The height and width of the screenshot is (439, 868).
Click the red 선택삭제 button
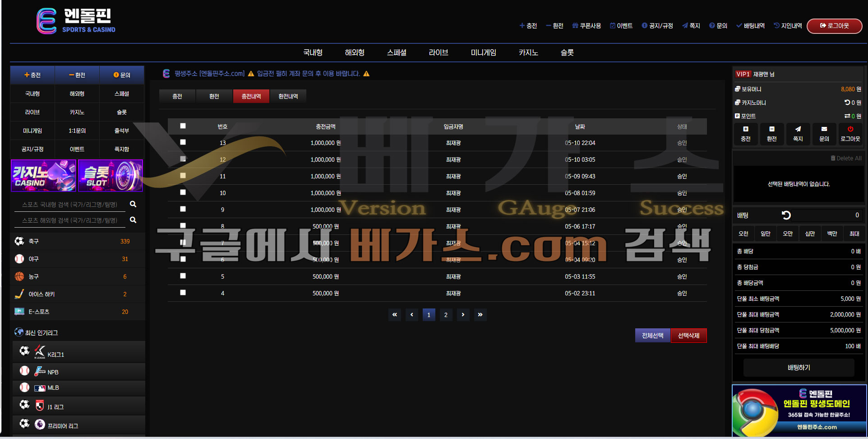tap(688, 336)
